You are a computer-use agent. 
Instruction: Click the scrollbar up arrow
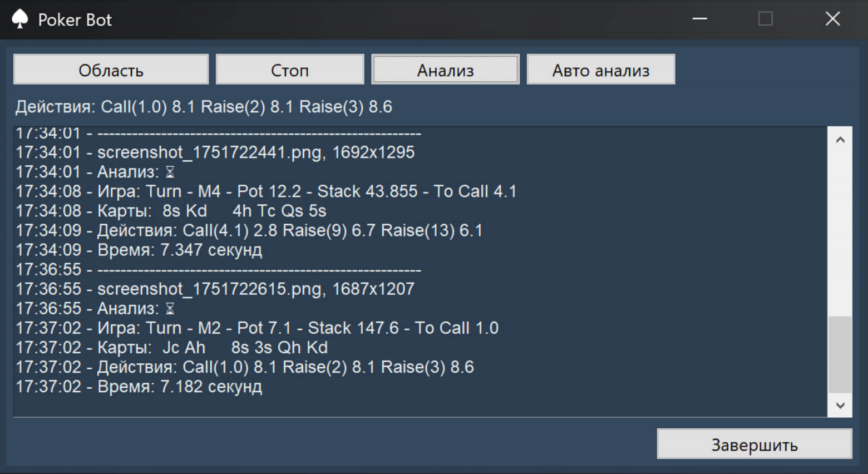(841, 138)
